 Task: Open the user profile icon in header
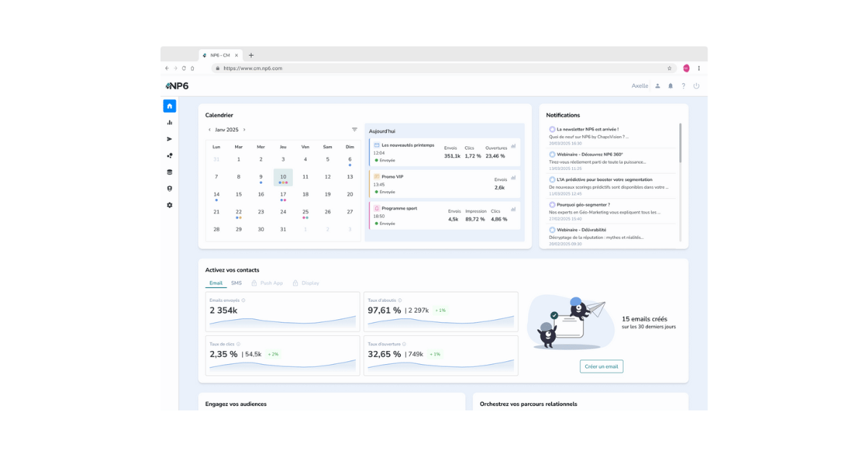(658, 85)
